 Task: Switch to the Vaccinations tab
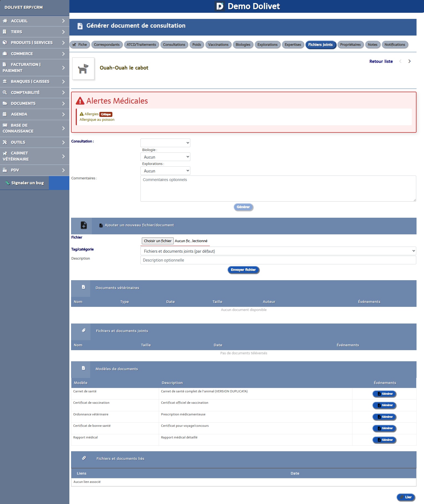click(x=218, y=45)
